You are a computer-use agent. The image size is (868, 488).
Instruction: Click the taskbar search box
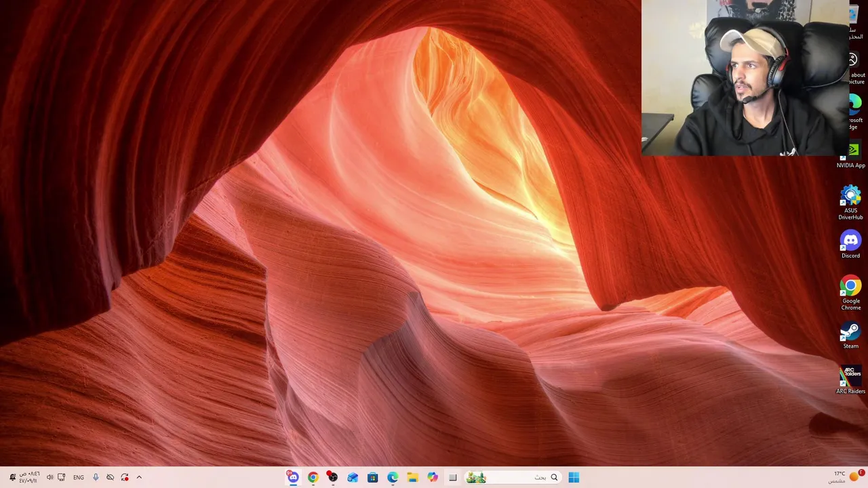click(513, 477)
